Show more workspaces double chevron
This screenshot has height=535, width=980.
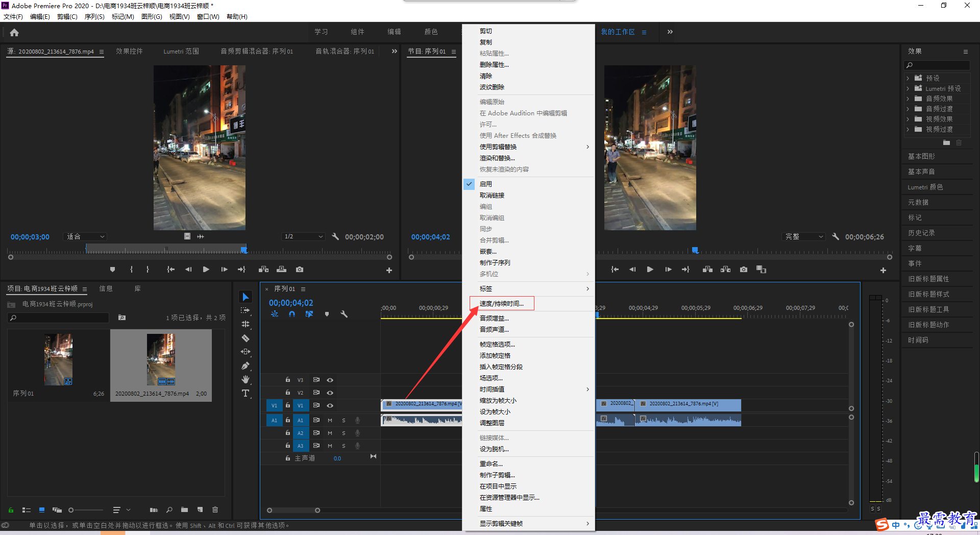[x=670, y=32]
